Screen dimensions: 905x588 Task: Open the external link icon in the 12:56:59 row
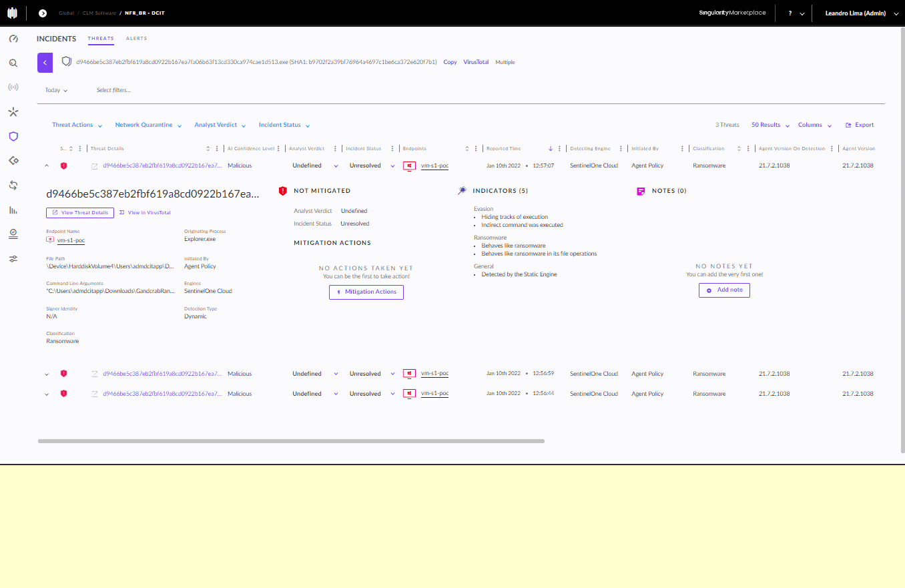(95, 374)
